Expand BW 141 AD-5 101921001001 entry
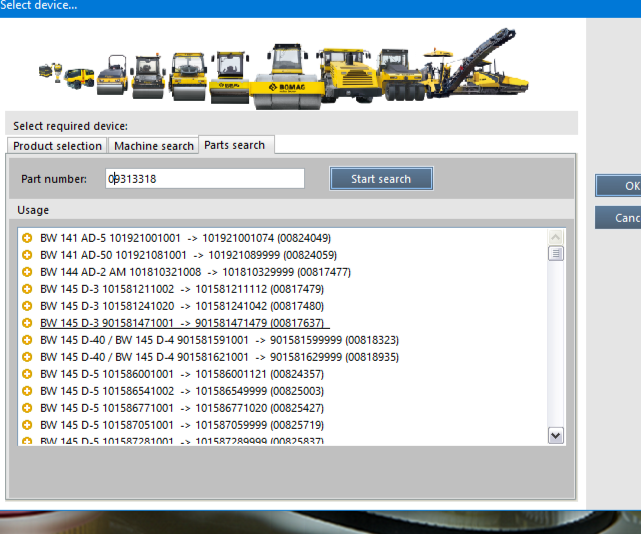The width and height of the screenshot is (641, 534). tap(27, 238)
